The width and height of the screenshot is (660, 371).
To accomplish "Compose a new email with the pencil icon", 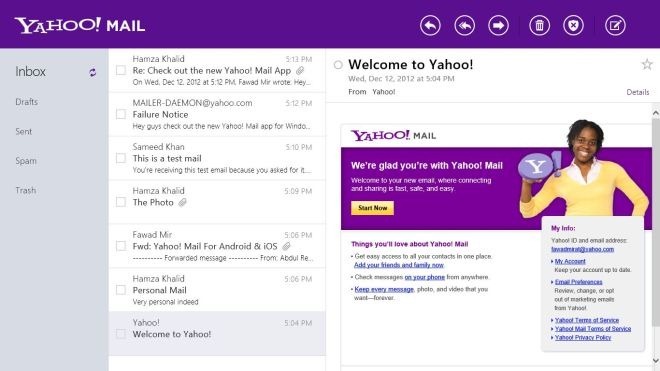I will click(615, 26).
